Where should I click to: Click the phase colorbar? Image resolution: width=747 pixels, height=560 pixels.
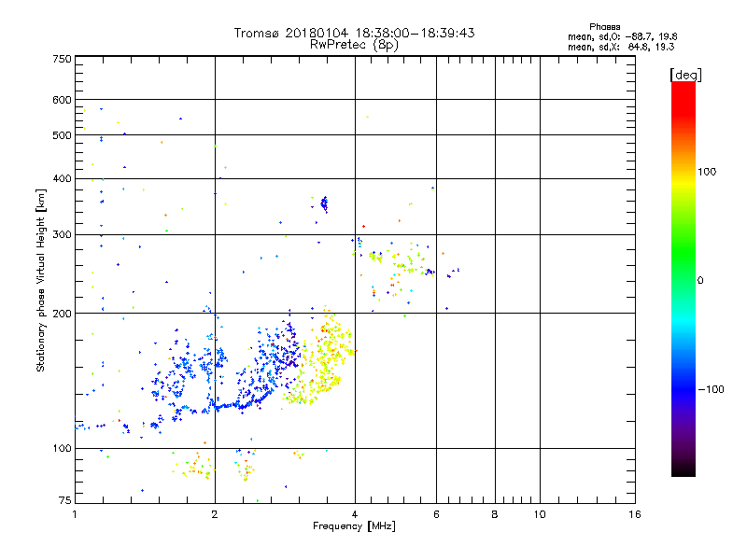pyautogui.click(x=684, y=278)
